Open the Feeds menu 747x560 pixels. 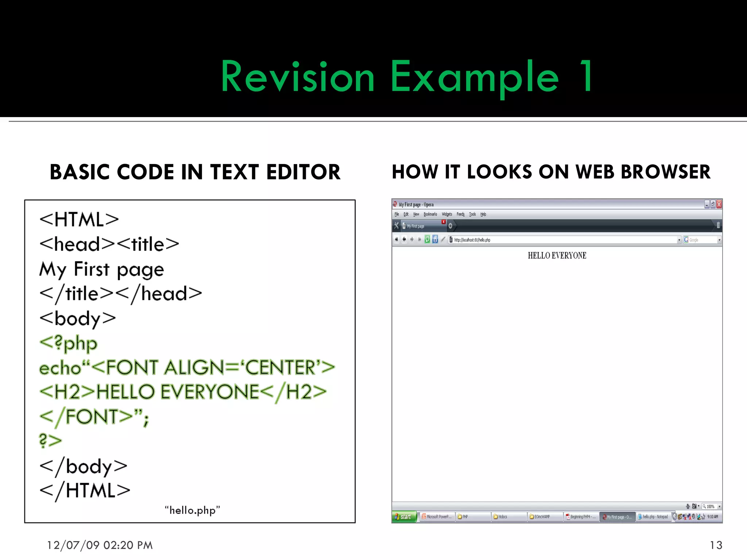(x=461, y=214)
